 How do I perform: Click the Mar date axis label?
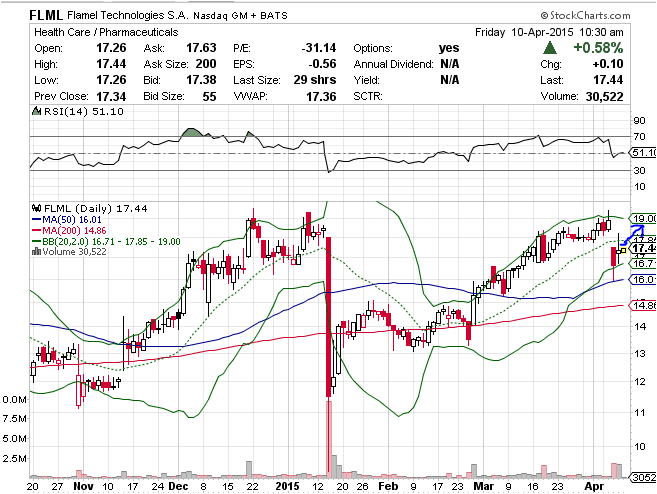coord(484,486)
